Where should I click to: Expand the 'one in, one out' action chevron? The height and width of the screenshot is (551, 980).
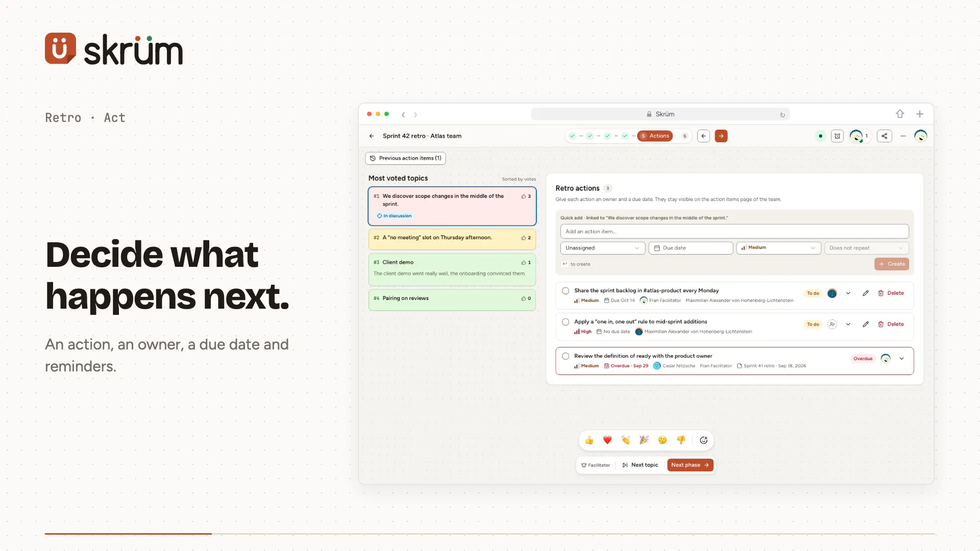point(848,324)
